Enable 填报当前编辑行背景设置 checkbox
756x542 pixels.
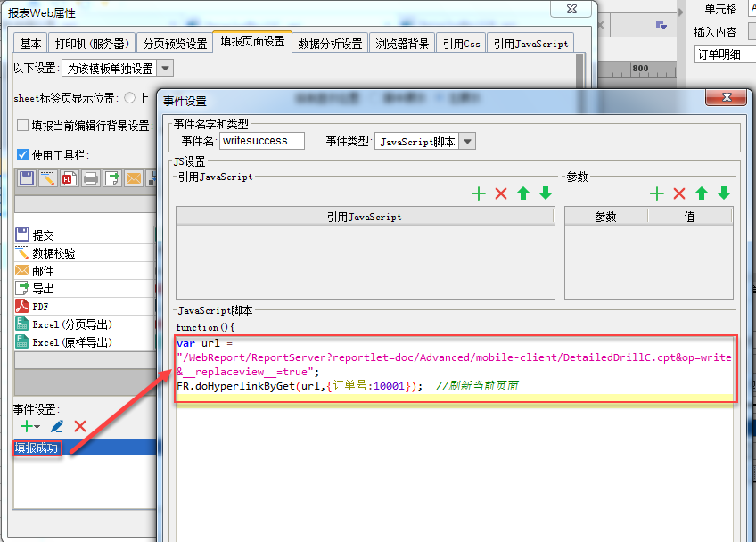tap(22, 126)
